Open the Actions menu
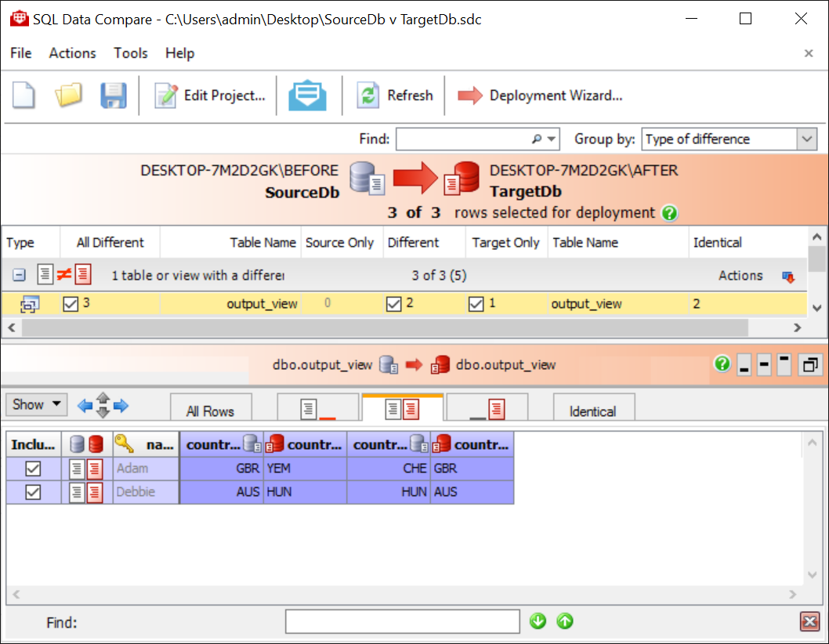Viewport: 829px width, 644px height. click(72, 52)
